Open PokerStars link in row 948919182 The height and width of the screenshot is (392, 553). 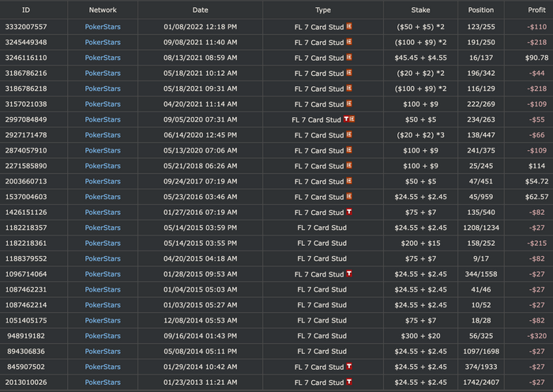click(x=103, y=335)
